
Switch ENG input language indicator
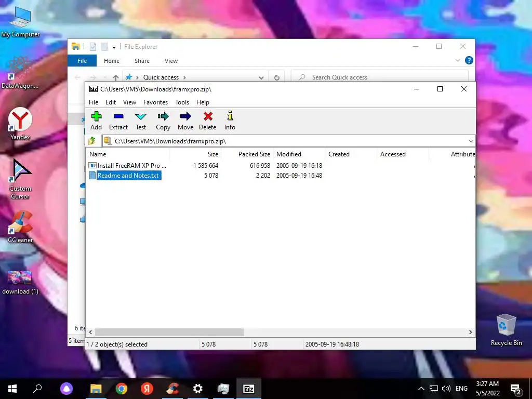461,389
